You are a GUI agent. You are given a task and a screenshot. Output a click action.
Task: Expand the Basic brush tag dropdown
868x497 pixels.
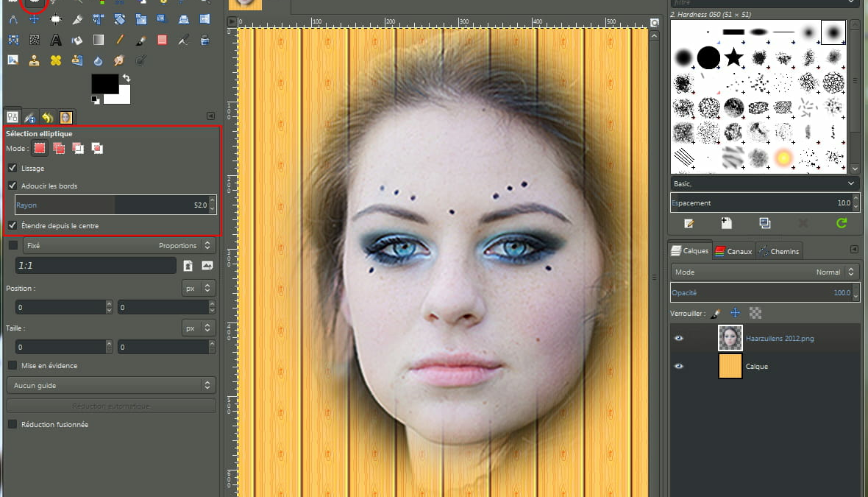click(764, 183)
